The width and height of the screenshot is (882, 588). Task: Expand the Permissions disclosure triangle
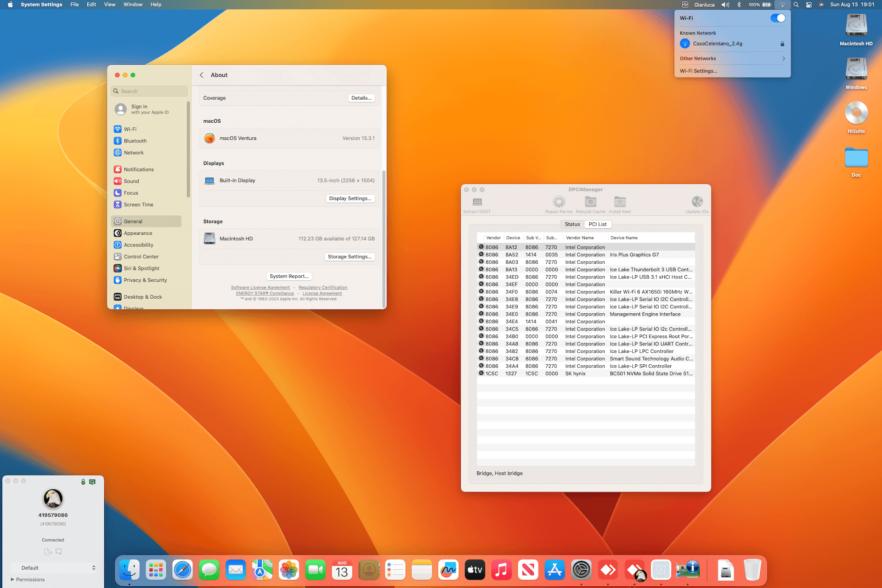tap(12, 580)
